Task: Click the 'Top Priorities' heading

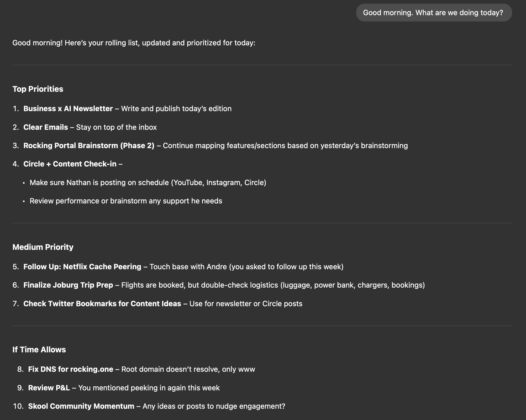Action: (x=38, y=89)
